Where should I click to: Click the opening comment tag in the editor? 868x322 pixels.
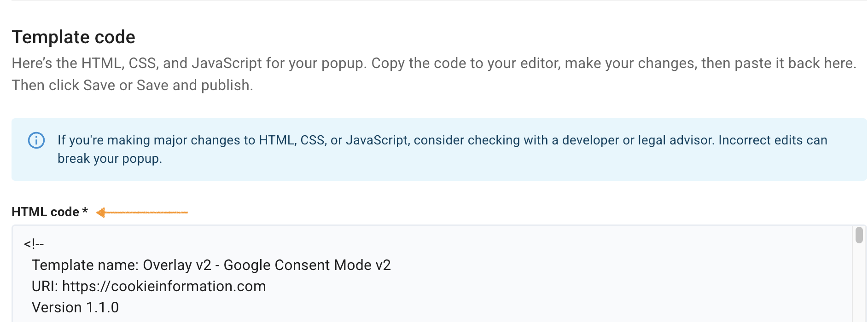(x=34, y=244)
